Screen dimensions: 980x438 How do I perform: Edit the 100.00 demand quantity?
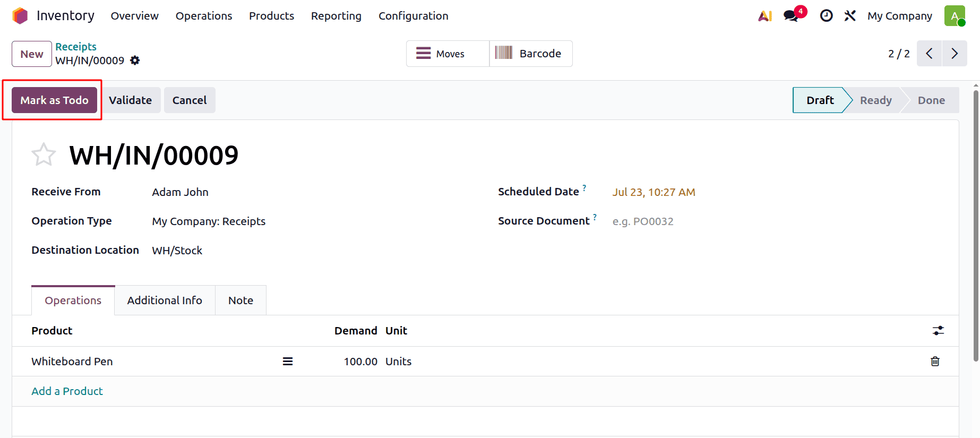[360, 362]
